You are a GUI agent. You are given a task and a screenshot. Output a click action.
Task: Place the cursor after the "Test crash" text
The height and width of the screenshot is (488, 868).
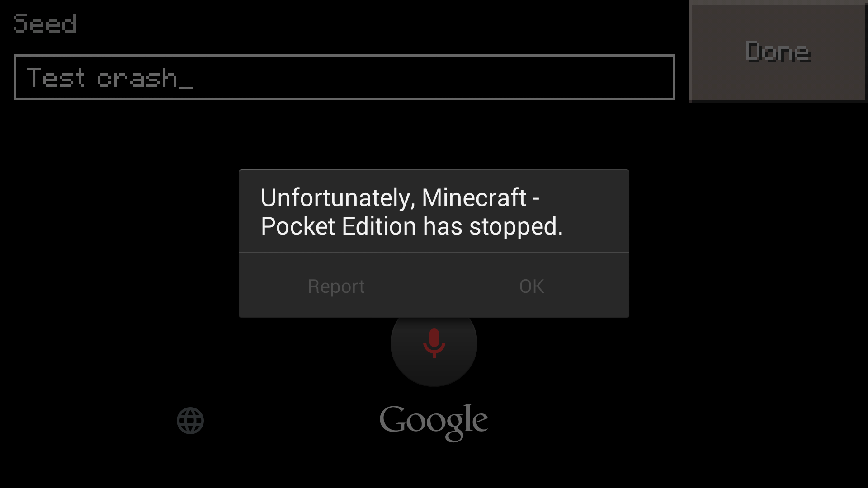click(x=186, y=78)
